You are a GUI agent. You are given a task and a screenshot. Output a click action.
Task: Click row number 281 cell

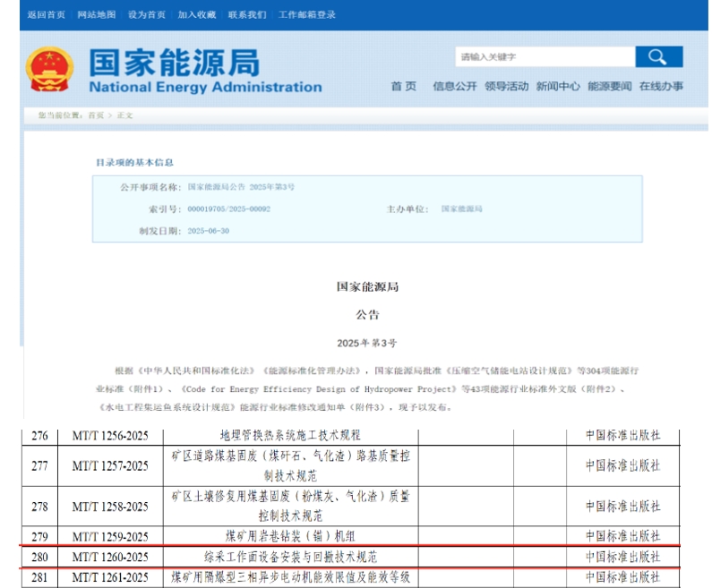tap(40, 577)
